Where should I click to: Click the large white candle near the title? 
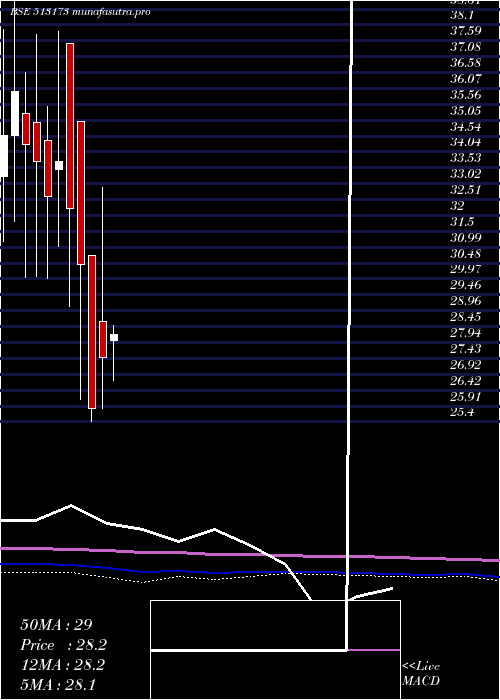(x=15, y=113)
